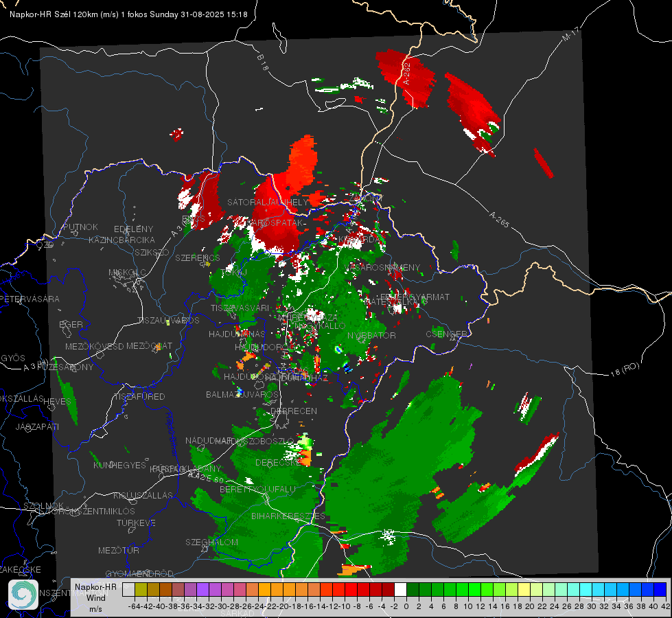Screen dimensions: 672x618
Task: Click the BERETTYÓÚJFALU town label
Action: pyautogui.click(x=257, y=490)
